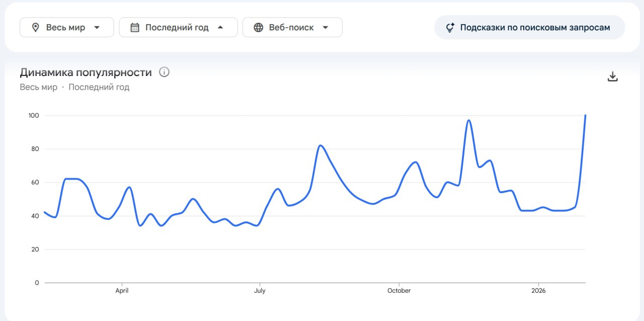Click the lightbulb sparkle icon for search hints
This screenshot has height=321, width=644.
pos(450,28)
